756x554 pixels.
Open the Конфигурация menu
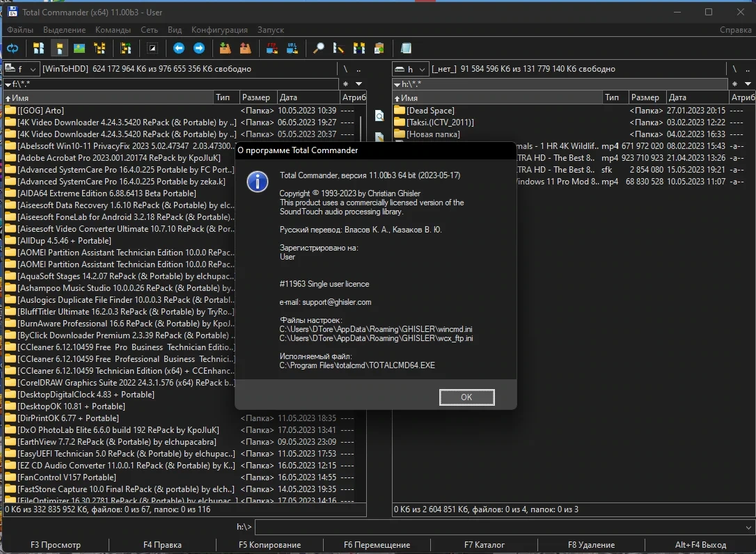219,30
